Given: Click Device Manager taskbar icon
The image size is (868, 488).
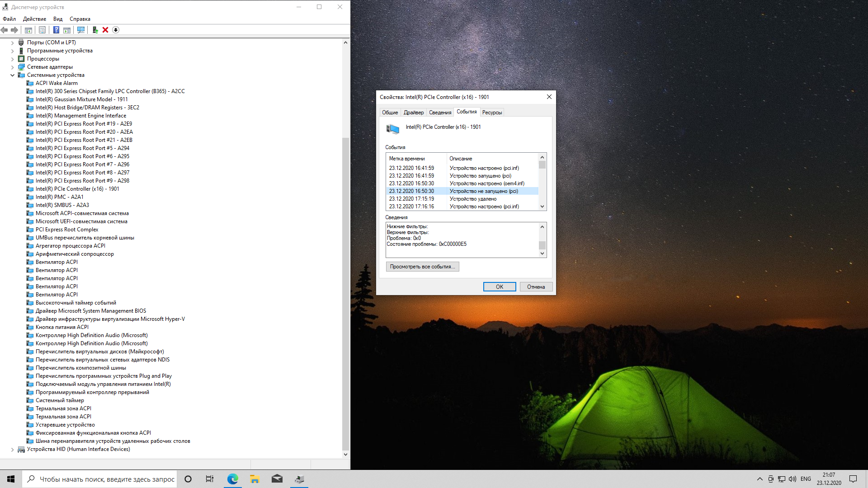Looking at the screenshot, I should [x=299, y=479].
